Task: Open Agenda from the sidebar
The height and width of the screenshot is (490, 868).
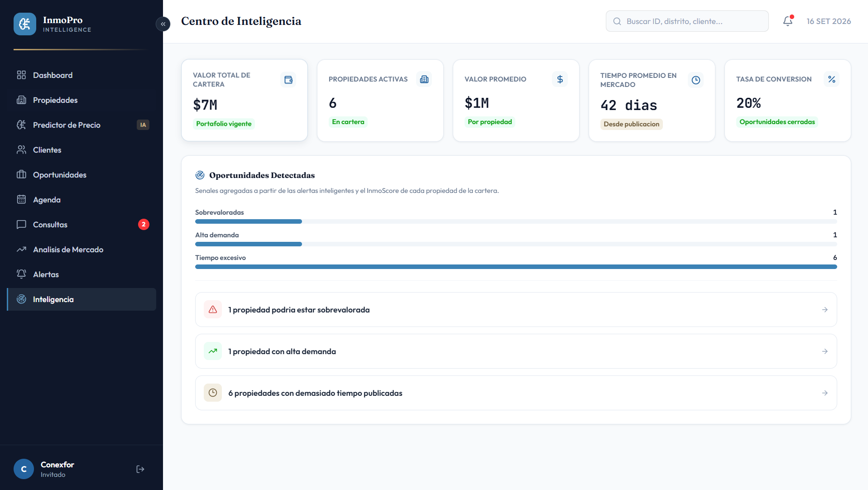Action: 82,200
